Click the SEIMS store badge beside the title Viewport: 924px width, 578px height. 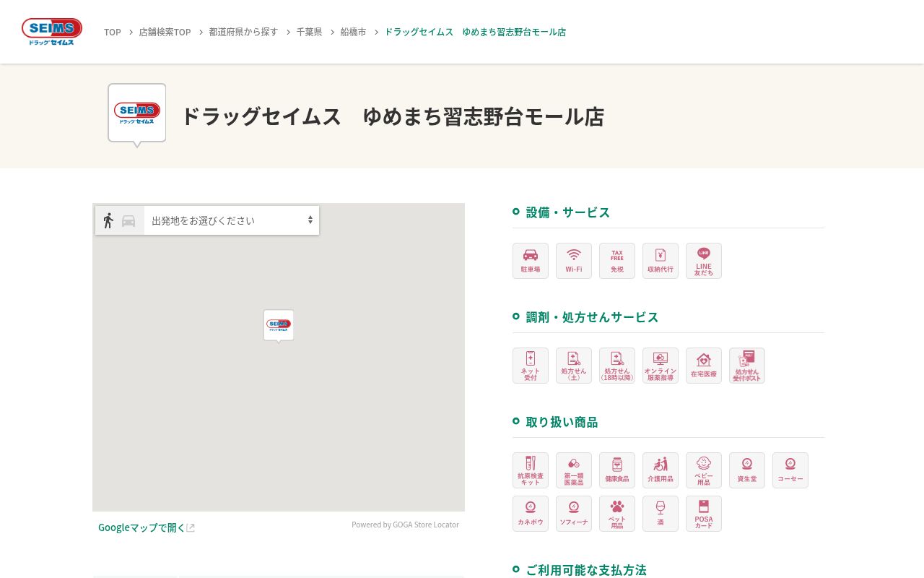[x=137, y=114]
